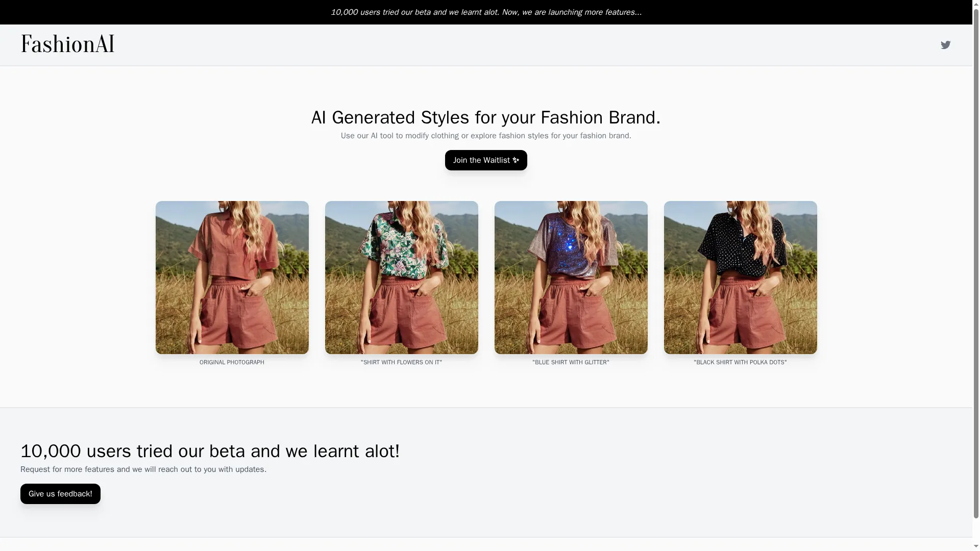Click the Join the Waitlist button
Image resolution: width=980 pixels, height=551 pixels.
tap(485, 160)
